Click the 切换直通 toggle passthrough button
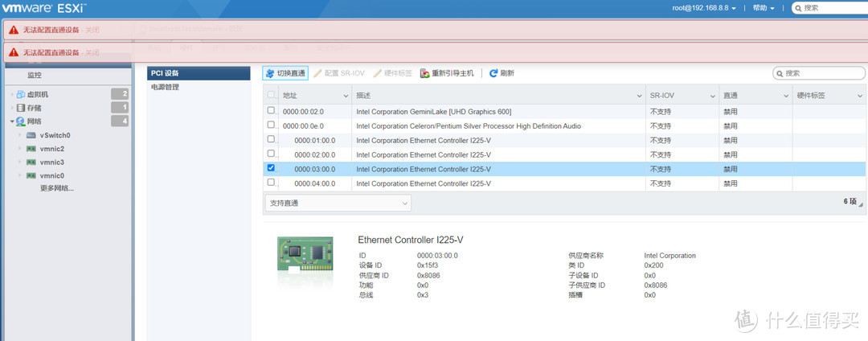The width and height of the screenshot is (868, 341). click(285, 73)
